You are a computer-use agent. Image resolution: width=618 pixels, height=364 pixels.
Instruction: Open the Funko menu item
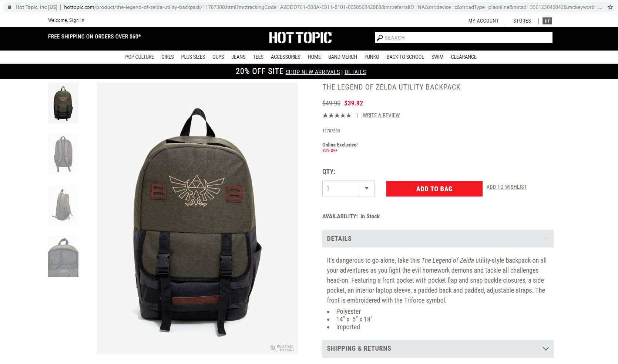(x=372, y=57)
